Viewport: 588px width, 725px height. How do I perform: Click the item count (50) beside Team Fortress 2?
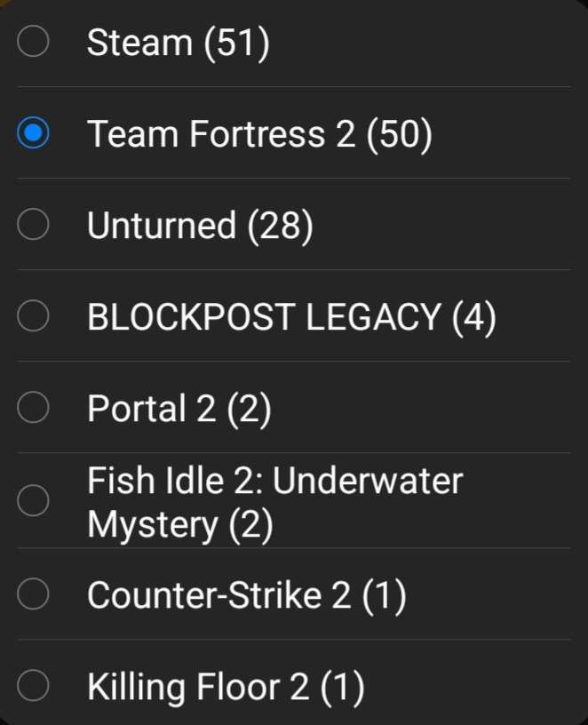(399, 134)
